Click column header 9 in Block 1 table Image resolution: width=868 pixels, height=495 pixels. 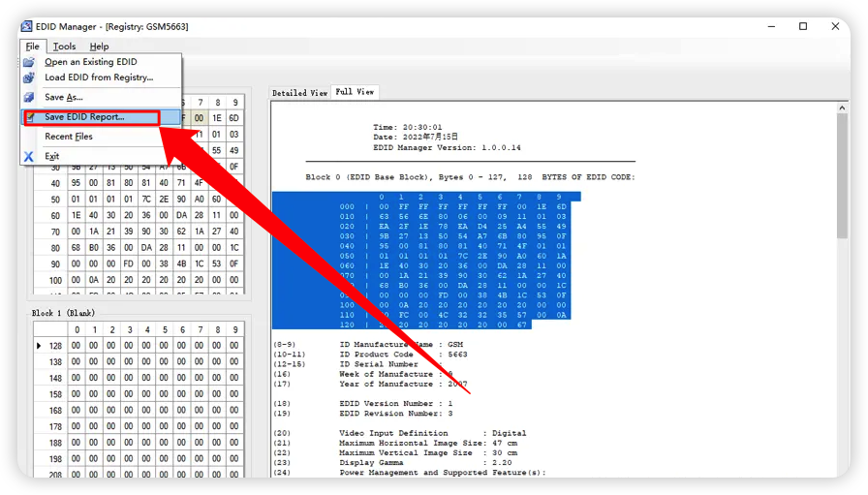pyautogui.click(x=235, y=330)
